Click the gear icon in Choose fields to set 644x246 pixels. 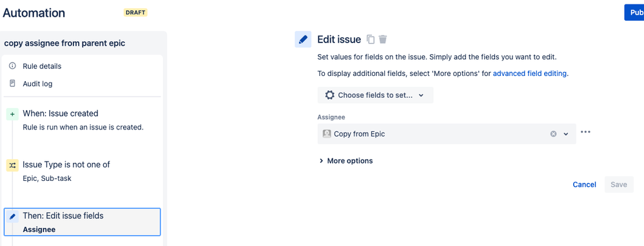point(329,95)
